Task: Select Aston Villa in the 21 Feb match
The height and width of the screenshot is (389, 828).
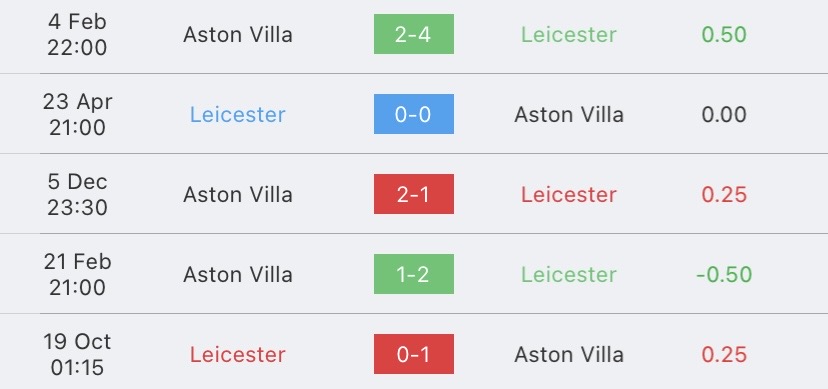Action: point(238,274)
